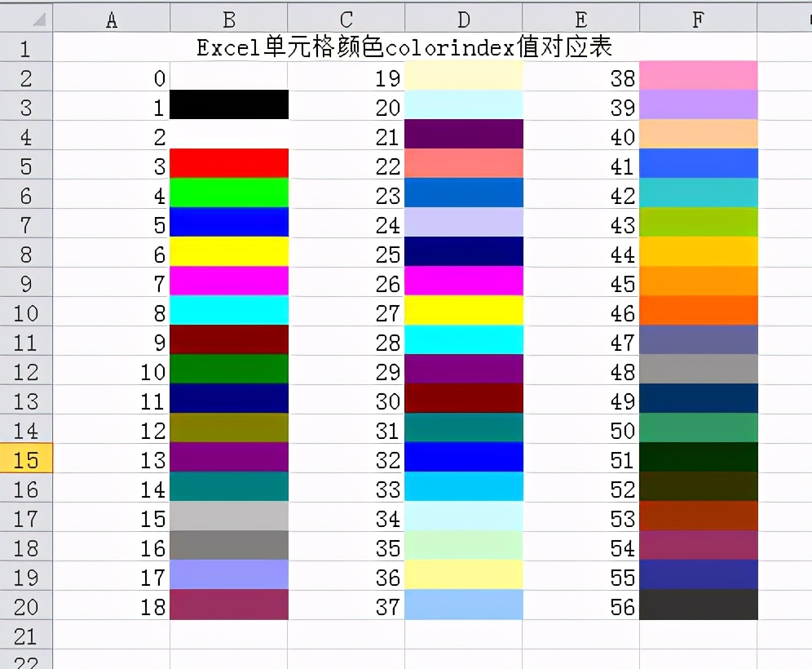Click the cell containing number 32
Viewport: 812px width, 669px height.
(346, 458)
